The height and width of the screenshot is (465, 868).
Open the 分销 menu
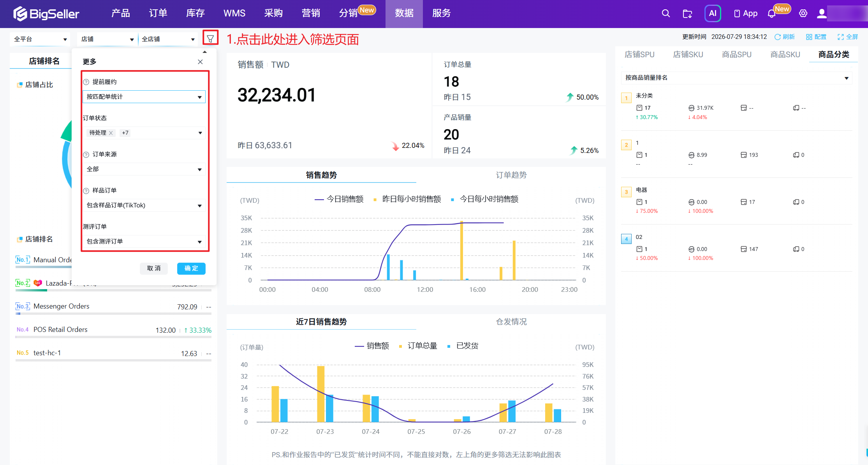(348, 14)
